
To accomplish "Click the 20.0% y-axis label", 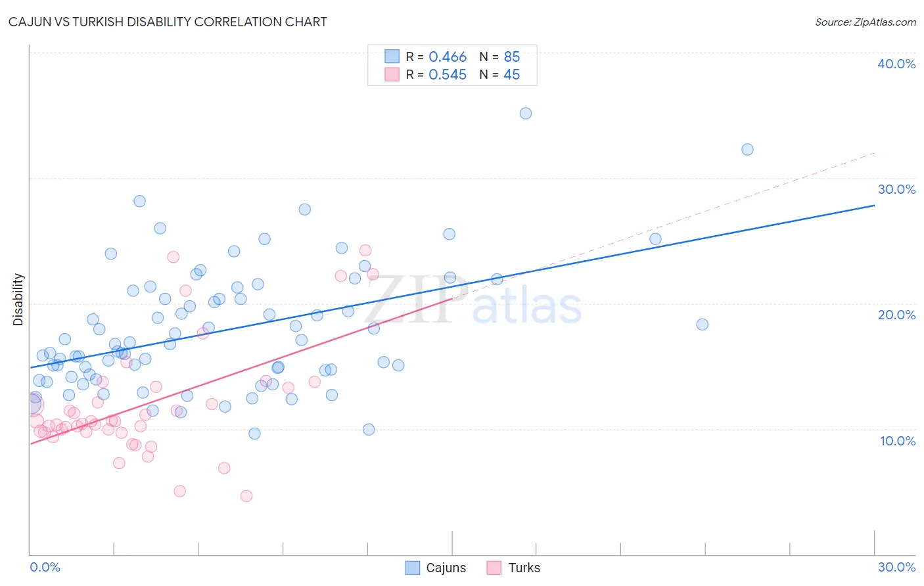I will coord(896,315).
